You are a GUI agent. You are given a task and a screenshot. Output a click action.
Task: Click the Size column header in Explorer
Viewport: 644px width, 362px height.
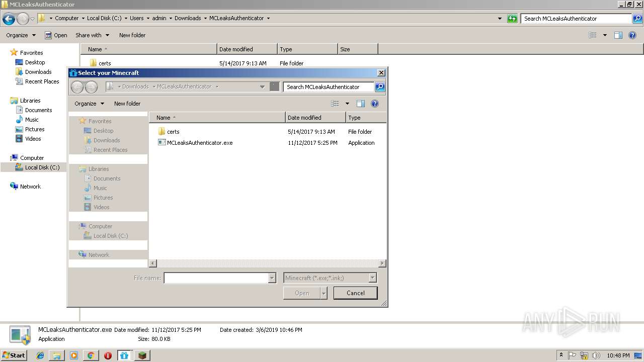coord(358,49)
